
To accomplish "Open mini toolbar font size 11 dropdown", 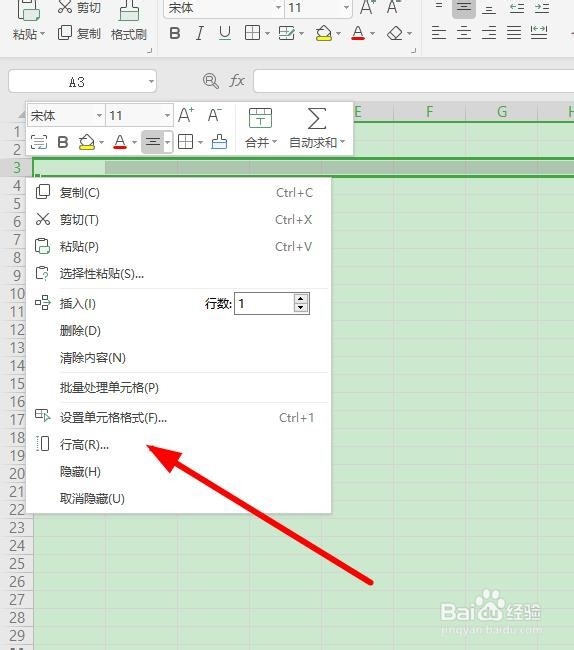I will pyautogui.click(x=167, y=116).
